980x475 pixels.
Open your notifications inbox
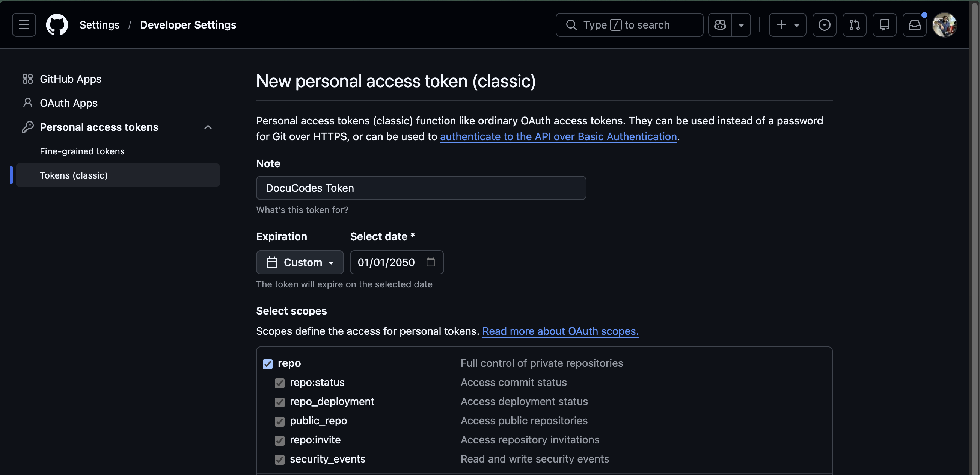tap(915, 24)
